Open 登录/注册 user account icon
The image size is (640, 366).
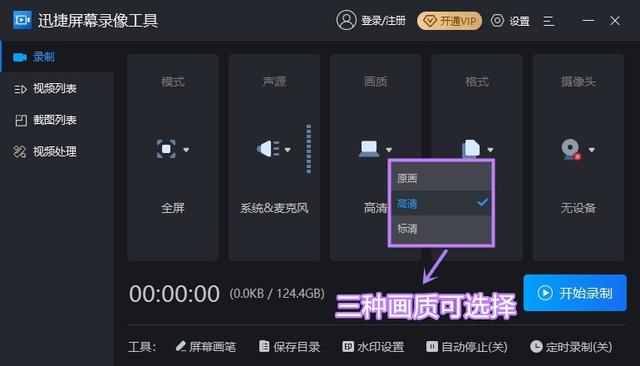point(346,20)
